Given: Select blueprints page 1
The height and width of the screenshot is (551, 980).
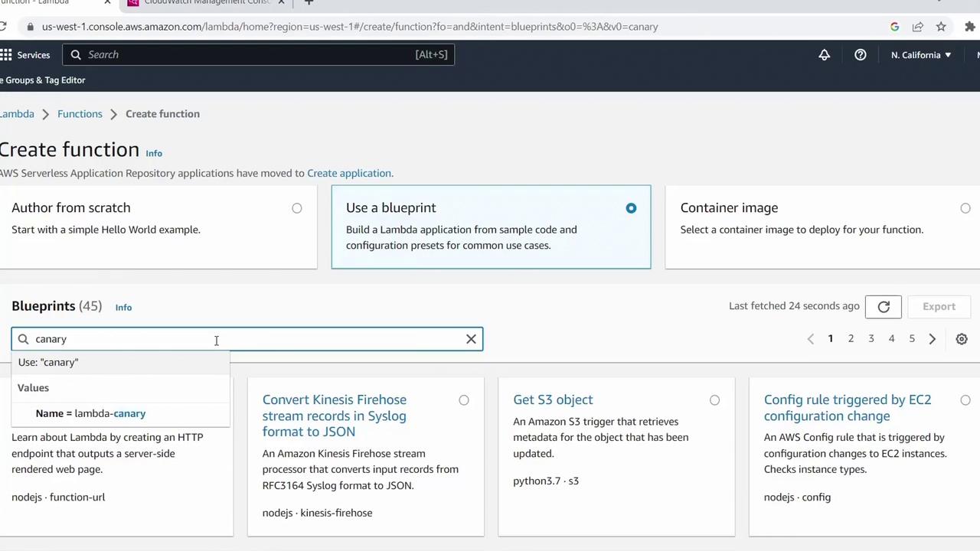Looking at the screenshot, I should (830, 339).
